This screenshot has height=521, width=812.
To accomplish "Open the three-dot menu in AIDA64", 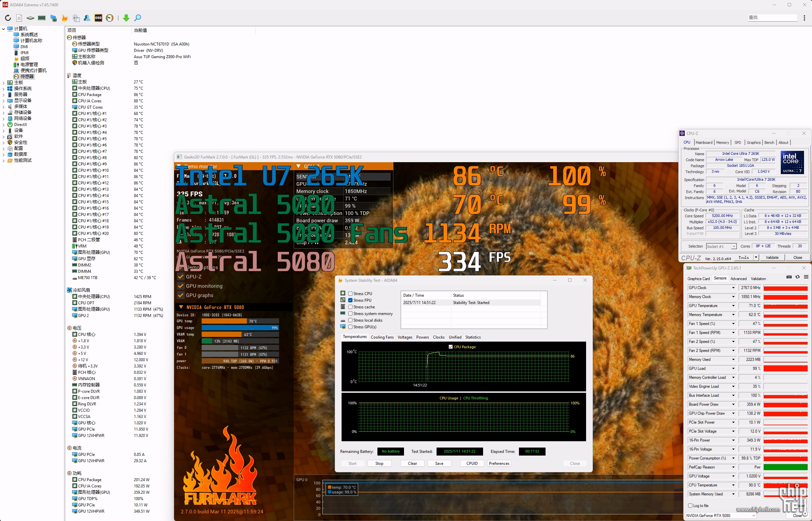I will click(x=804, y=18).
